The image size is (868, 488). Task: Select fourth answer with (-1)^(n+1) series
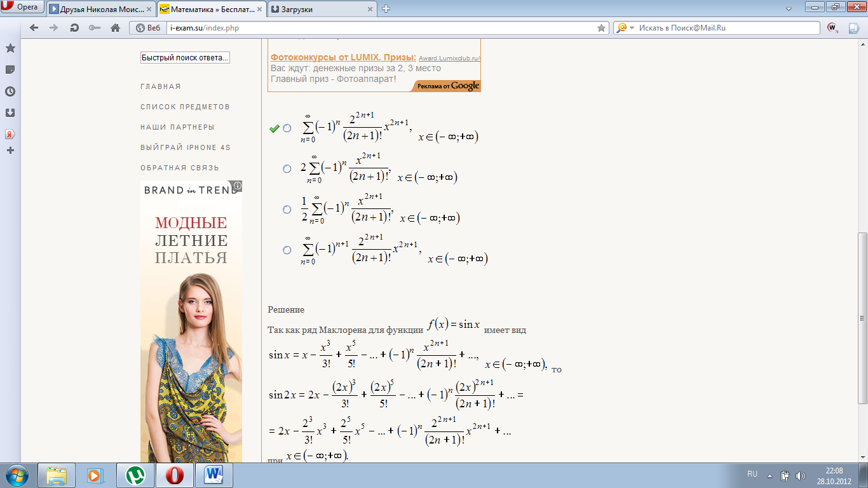point(287,250)
